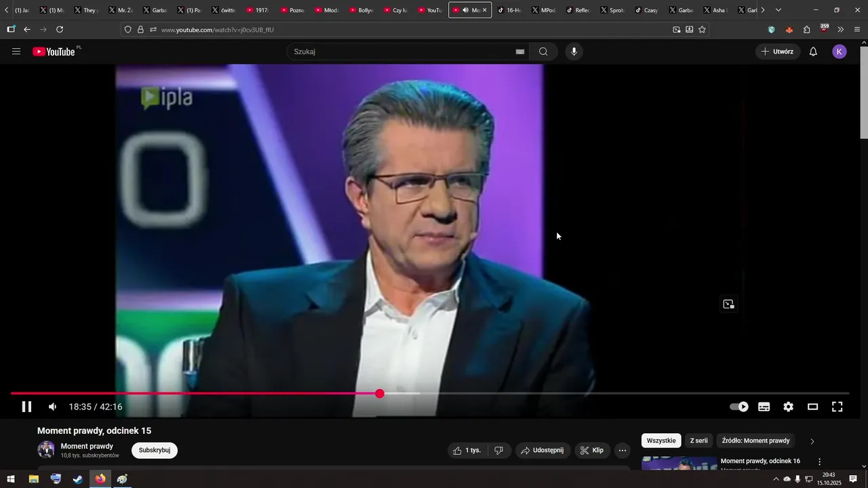Open the on-screen keyboard in search box
Screen dimensions: 868x488
pyautogui.click(x=520, y=52)
